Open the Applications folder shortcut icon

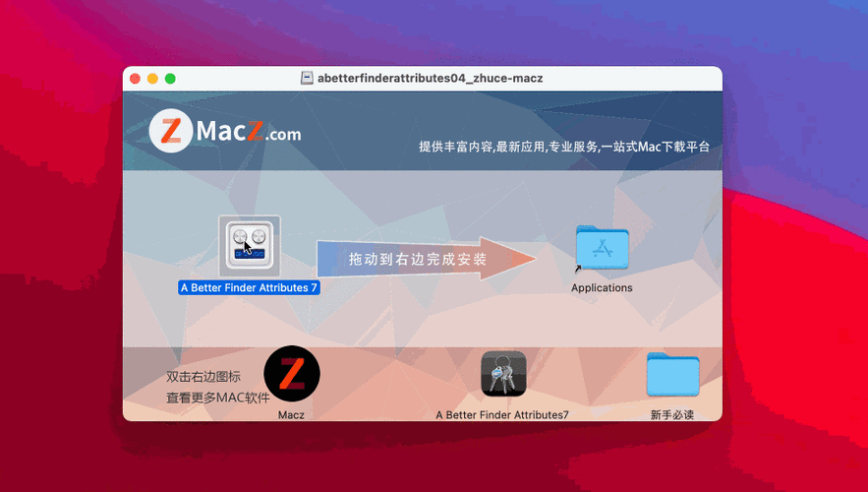(x=602, y=248)
